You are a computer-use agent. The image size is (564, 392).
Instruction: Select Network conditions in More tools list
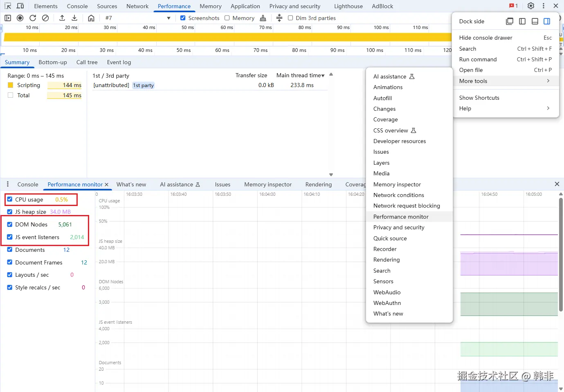(409, 195)
